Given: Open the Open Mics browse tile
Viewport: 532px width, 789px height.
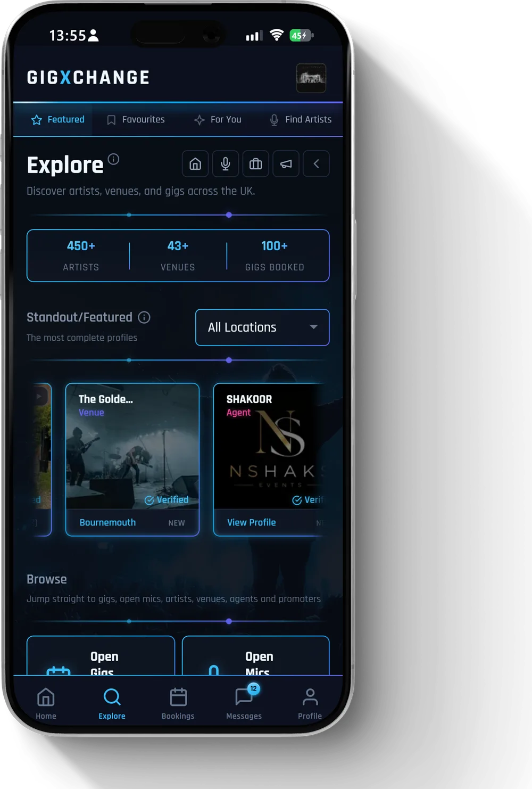Looking at the screenshot, I should click(x=256, y=656).
